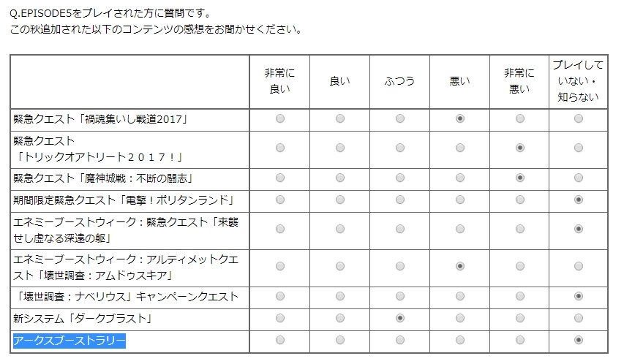The width and height of the screenshot is (624, 364).
Task: Select 悪い for トリックオアトリート2017 quest
Action: [460, 148]
